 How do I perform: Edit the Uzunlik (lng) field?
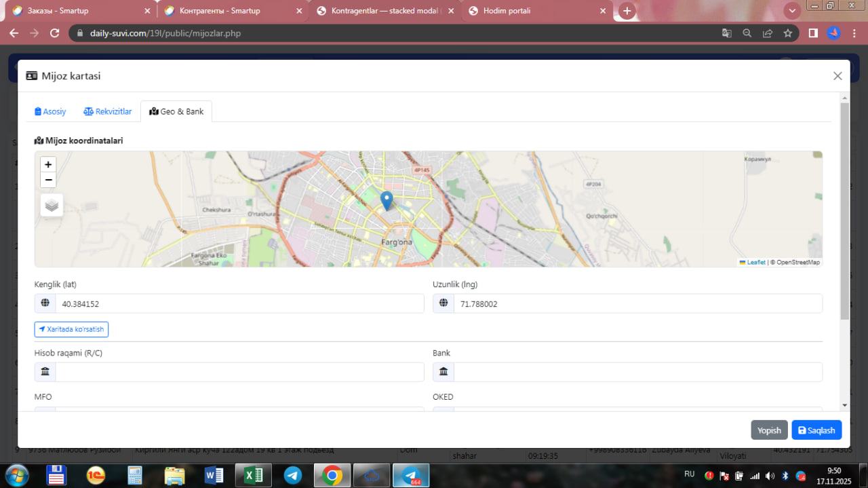[637, 304]
